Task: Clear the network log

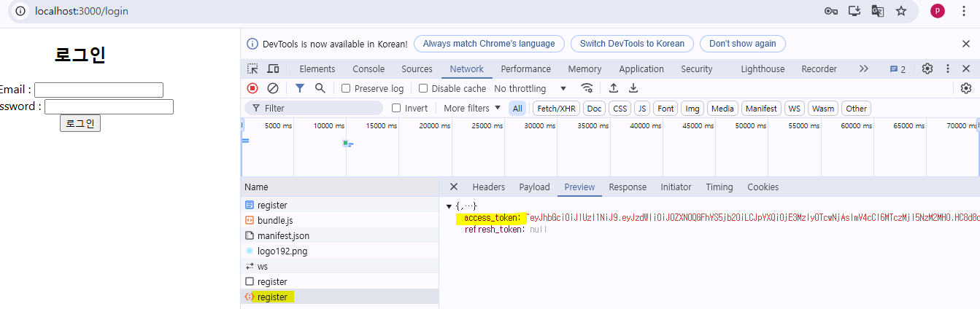Action: click(273, 88)
